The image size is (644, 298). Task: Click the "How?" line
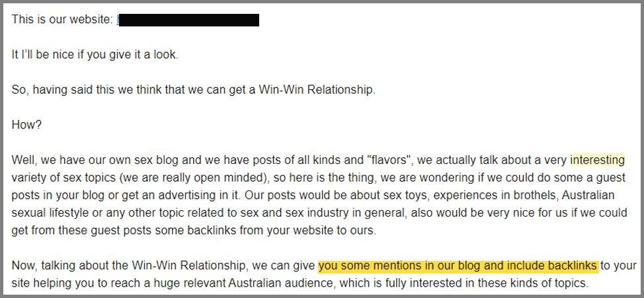click(26, 125)
